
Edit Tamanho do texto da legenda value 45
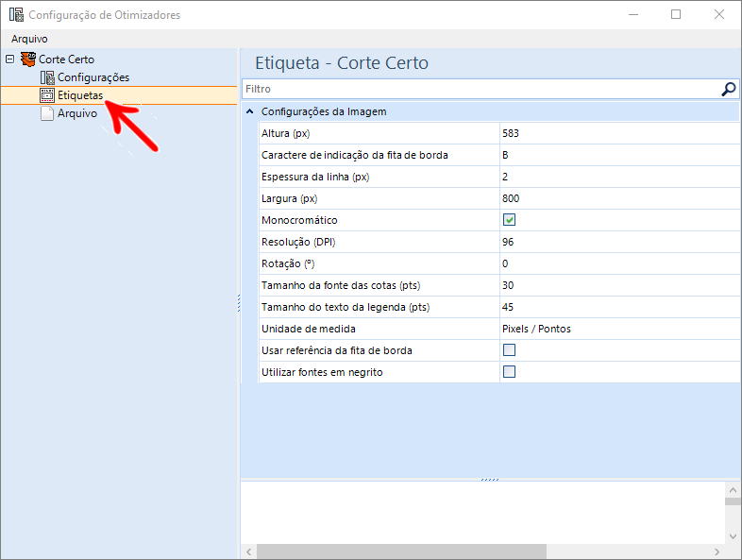[620, 308]
